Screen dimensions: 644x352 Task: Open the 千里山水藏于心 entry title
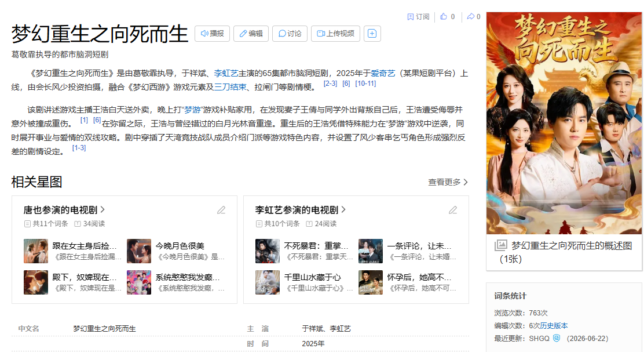point(313,278)
